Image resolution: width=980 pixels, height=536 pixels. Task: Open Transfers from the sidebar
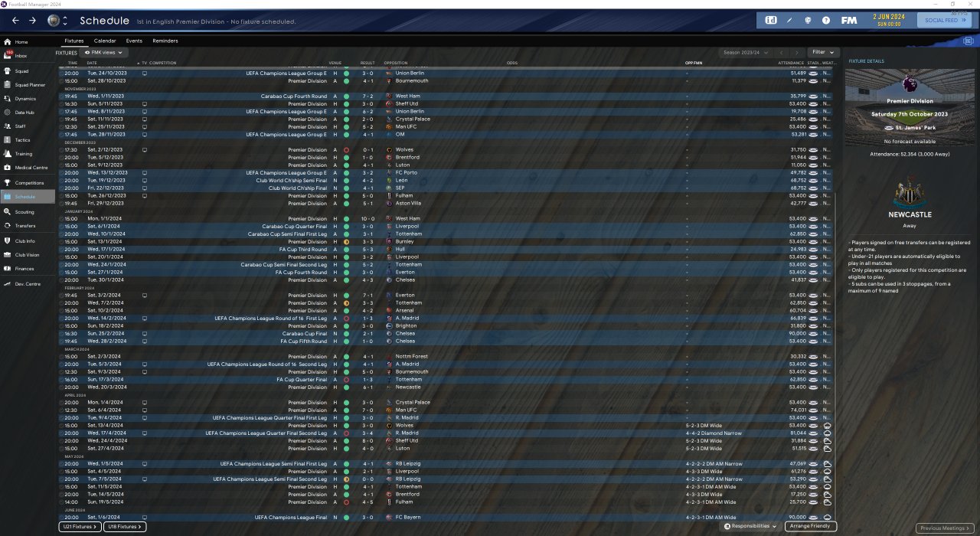coord(24,226)
